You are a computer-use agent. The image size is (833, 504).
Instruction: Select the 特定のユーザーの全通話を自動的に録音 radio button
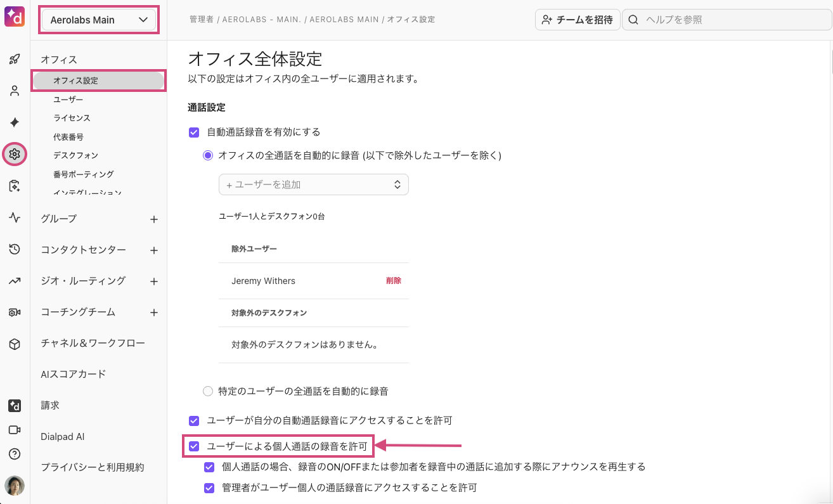coord(208,391)
